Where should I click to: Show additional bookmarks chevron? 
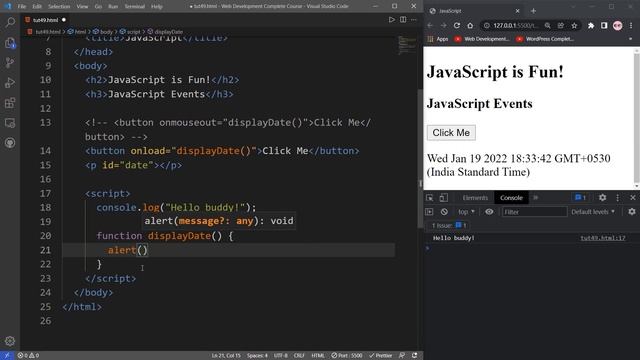pyautogui.click(x=631, y=39)
